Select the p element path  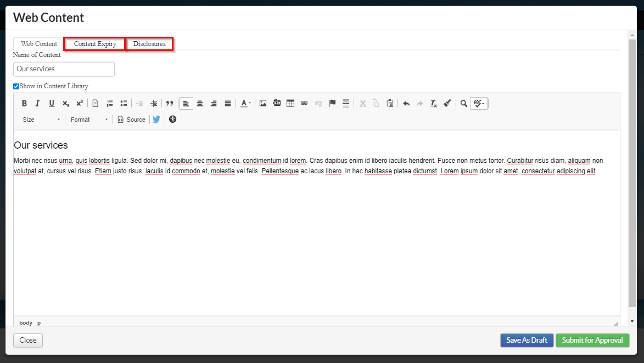pyautogui.click(x=39, y=323)
